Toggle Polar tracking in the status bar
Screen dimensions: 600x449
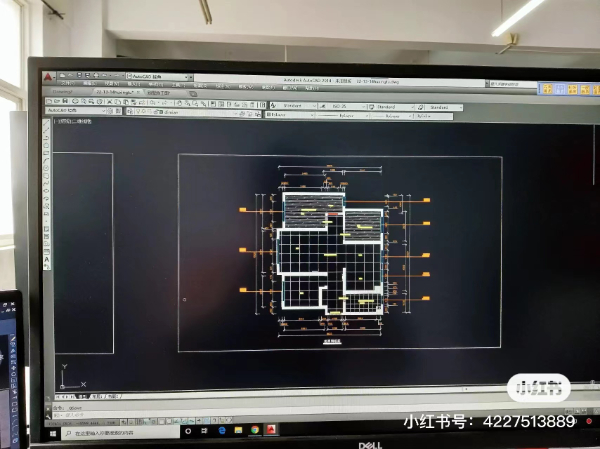coord(154,421)
